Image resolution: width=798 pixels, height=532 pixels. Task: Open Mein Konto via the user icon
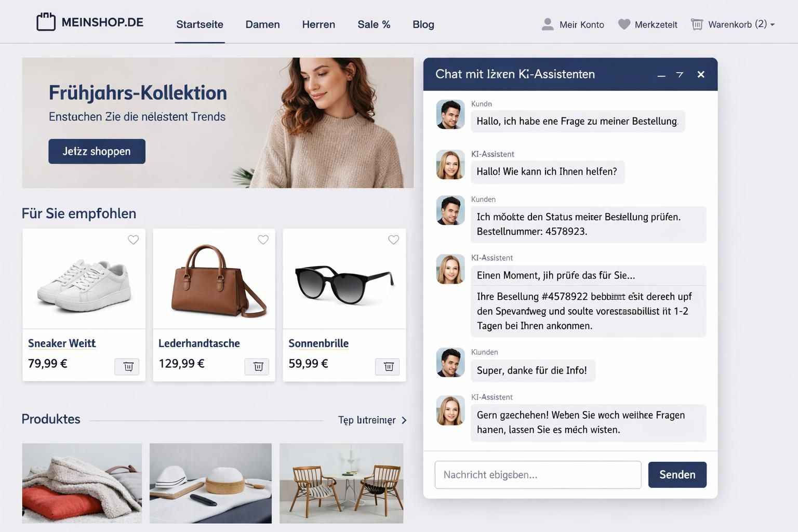(547, 24)
